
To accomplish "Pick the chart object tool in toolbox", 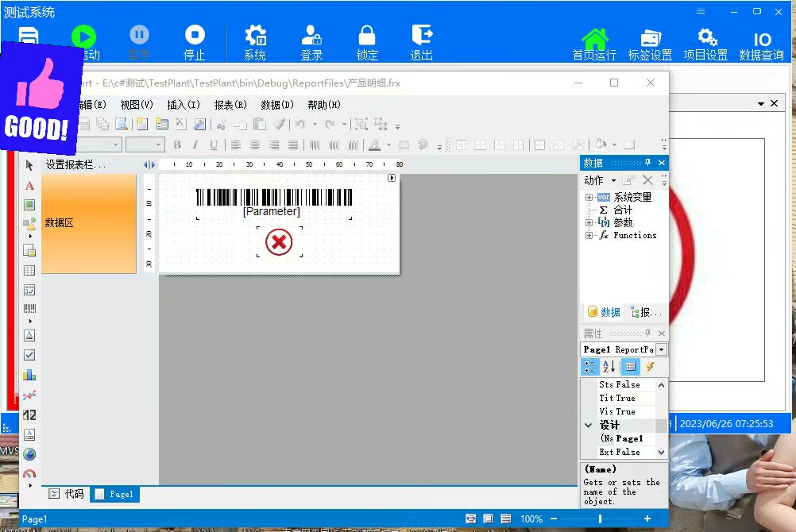I will point(29,375).
